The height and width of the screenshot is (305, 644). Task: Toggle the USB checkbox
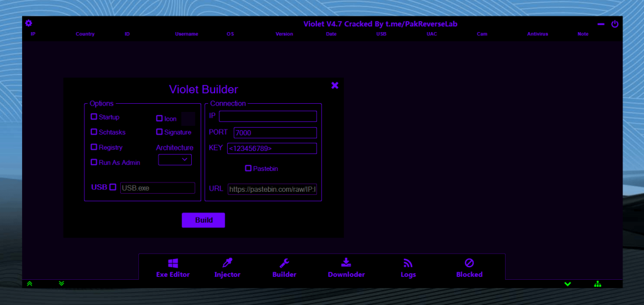[113, 187]
